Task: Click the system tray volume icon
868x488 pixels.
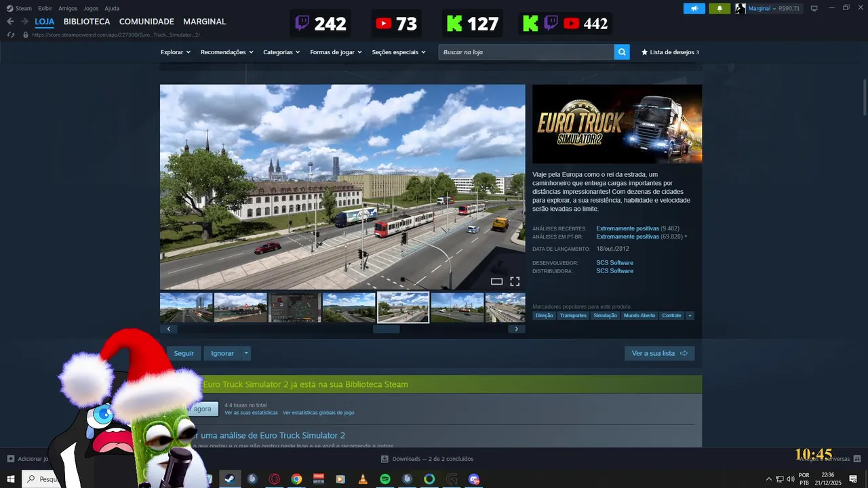Action: pyautogui.click(x=790, y=479)
